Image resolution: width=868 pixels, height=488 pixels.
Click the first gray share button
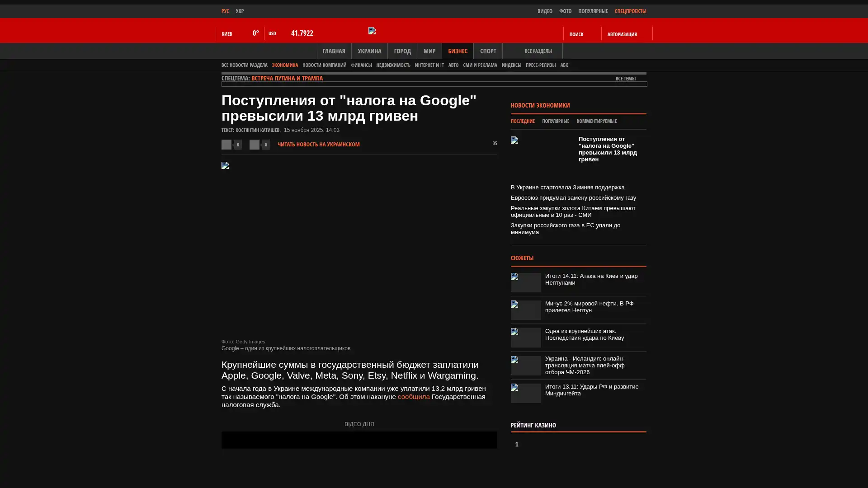coord(226,145)
